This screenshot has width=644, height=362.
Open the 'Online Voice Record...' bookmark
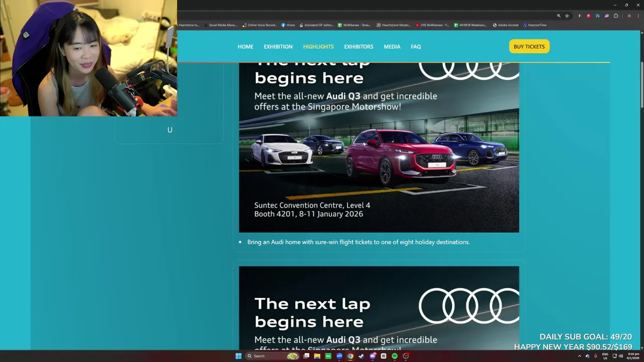[260, 25]
